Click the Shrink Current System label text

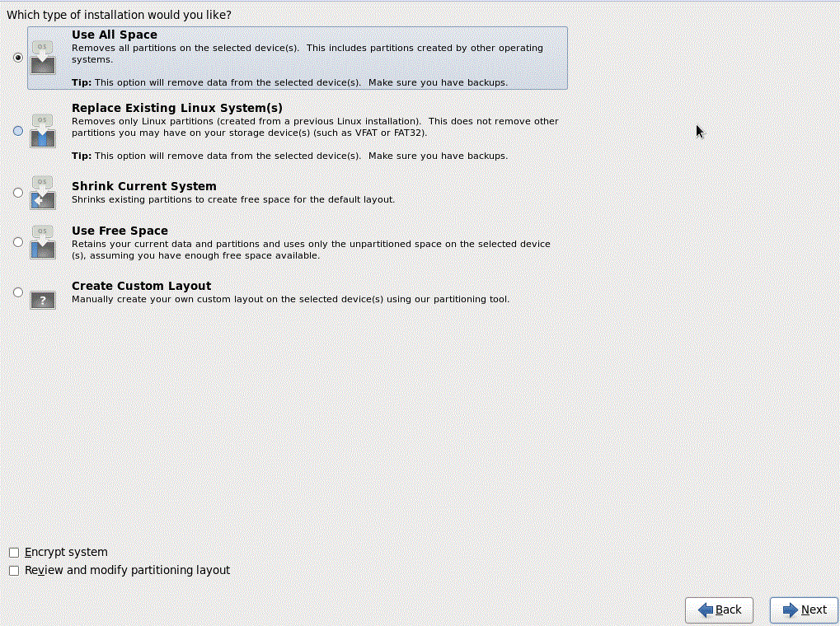click(x=143, y=186)
